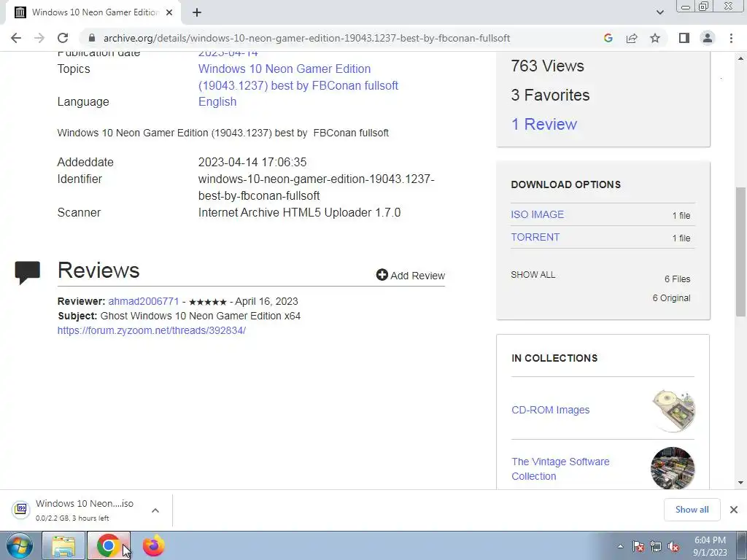Close the Windows 10 Neon Gamer tab
Screen dimensions: 747x560
pos(169,12)
